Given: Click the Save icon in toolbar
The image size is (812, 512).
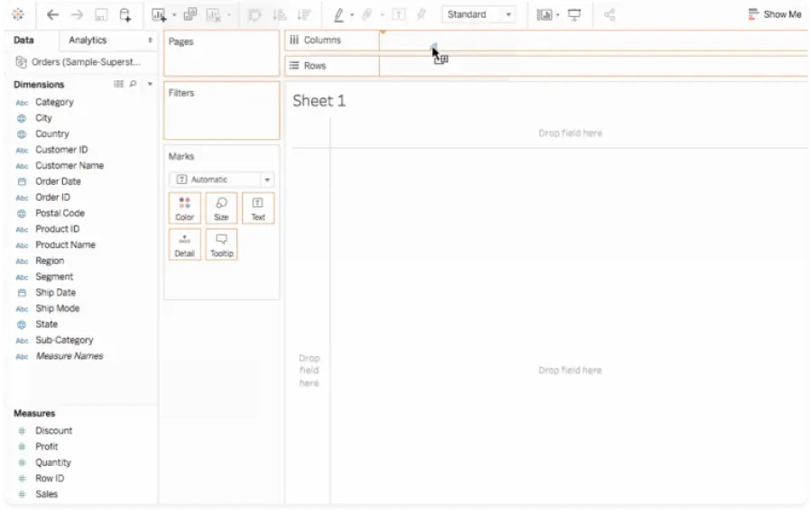Looking at the screenshot, I should pyautogui.click(x=101, y=15).
